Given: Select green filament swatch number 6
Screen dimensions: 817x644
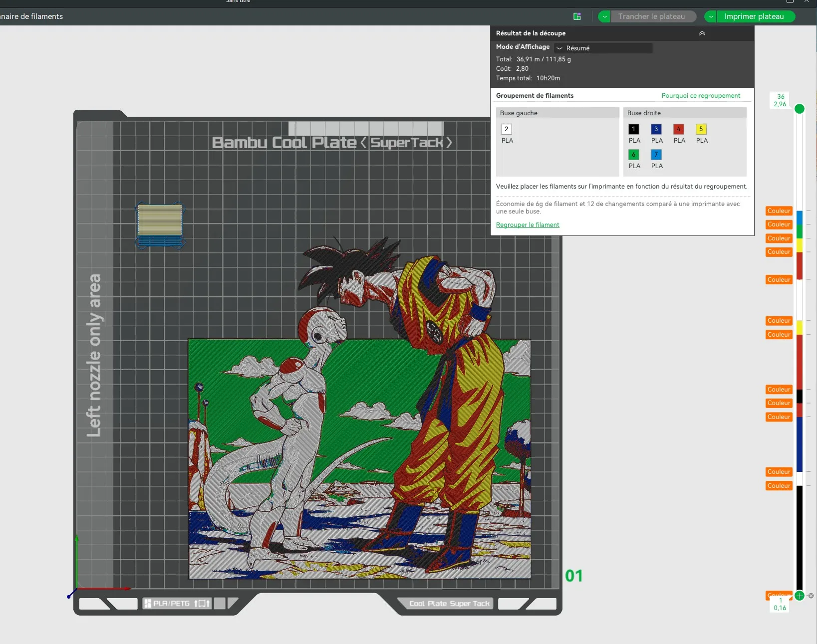Looking at the screenshot, I should click(634, 155).
